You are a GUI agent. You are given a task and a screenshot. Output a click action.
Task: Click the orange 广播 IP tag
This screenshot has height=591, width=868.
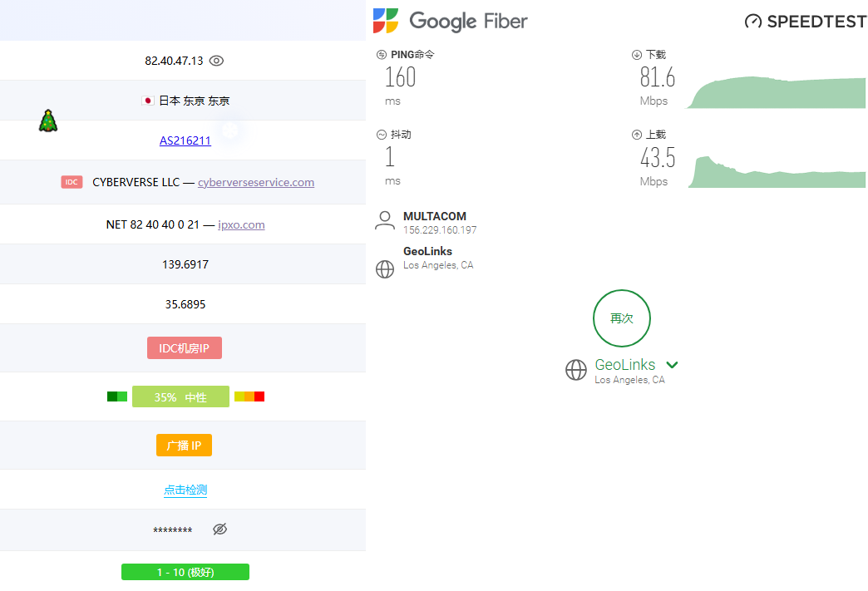pos(184,446)
